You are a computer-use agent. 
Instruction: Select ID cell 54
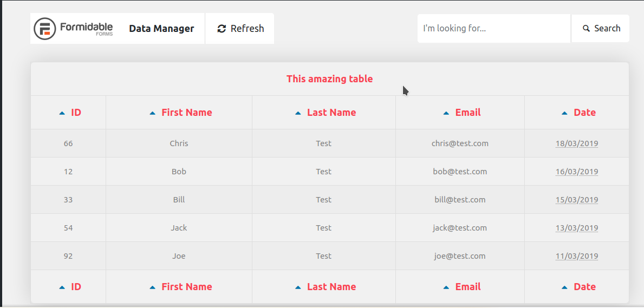coord(68,228)
